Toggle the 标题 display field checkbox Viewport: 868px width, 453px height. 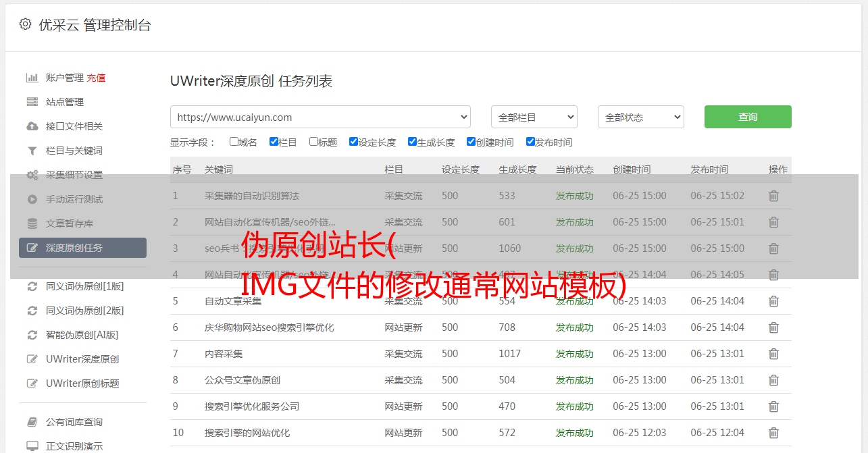pyautogui.click(x=313, y=142)
